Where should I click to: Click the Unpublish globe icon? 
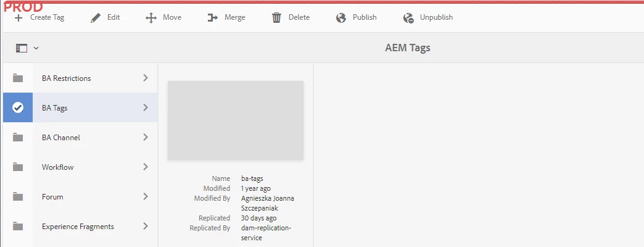tap(408, 18)
